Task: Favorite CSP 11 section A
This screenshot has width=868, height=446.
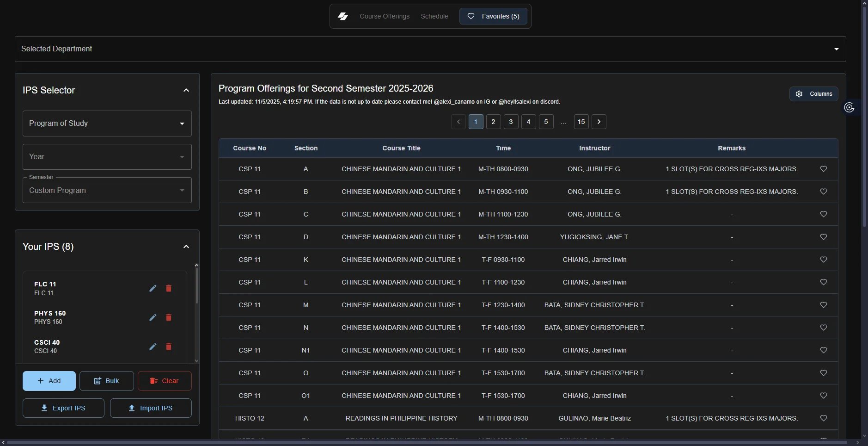Action: [x=823, y=169]
